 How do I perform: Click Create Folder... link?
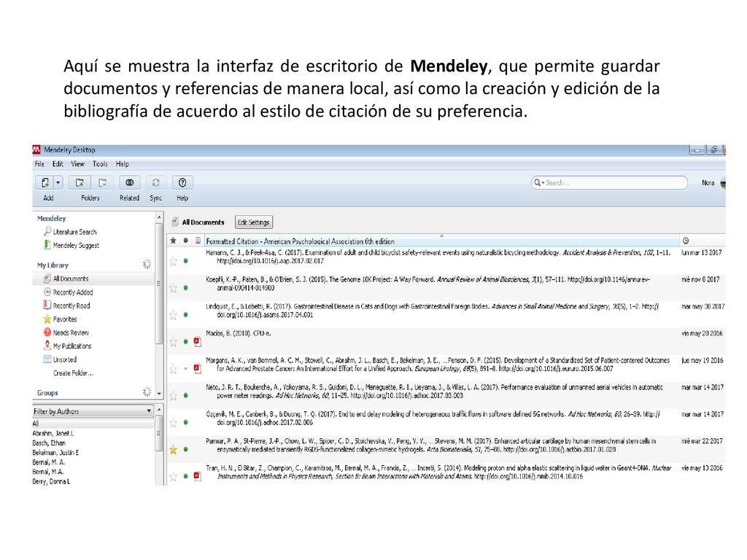(x=74, y=373)
